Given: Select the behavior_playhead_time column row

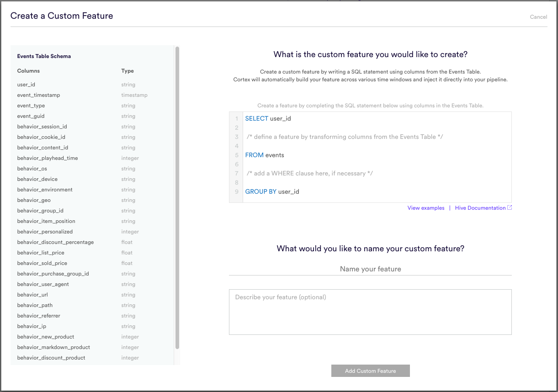Looking at the screenshot, I should coord(92,158).
